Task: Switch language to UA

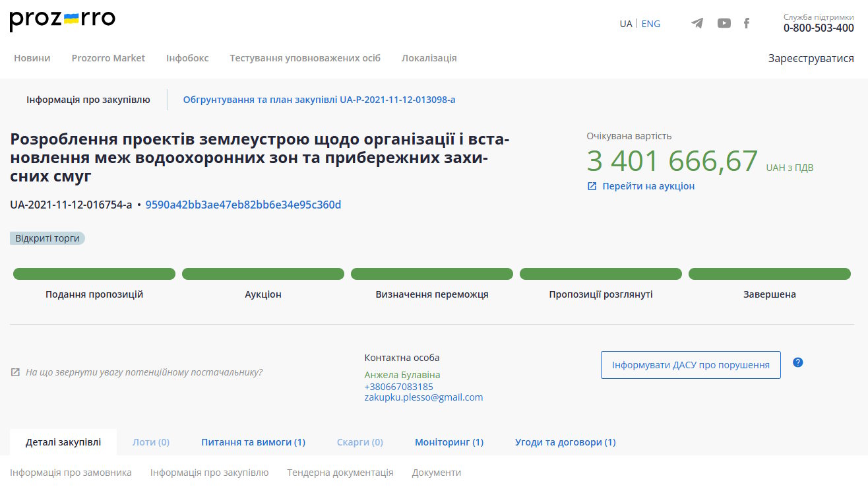Action: point(625,24)
